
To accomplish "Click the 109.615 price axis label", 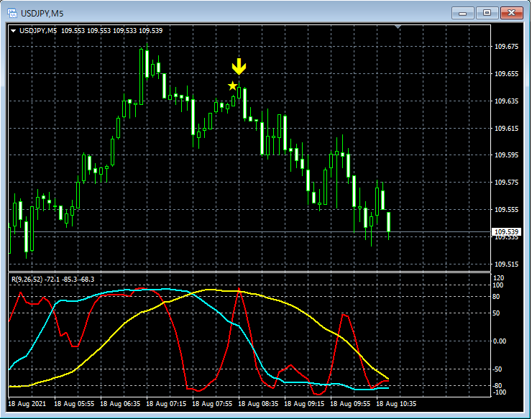I will click(x=507, y=128).
